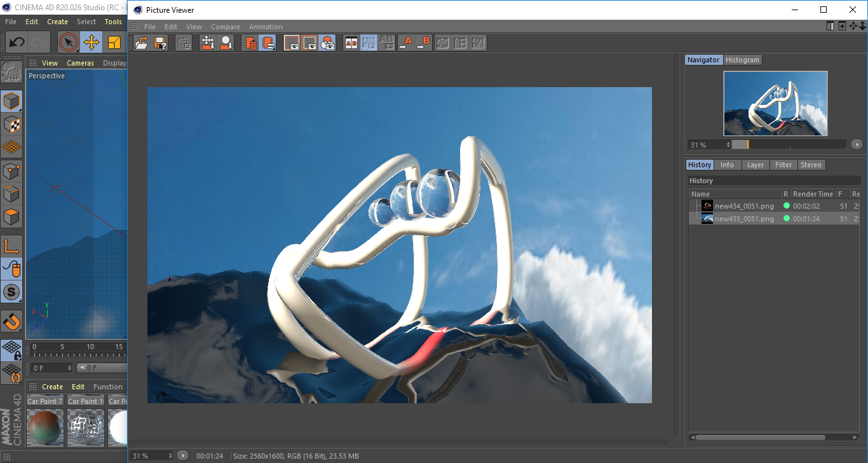Click Make Editable globe icon in Cinema 4D

[11, 72]
